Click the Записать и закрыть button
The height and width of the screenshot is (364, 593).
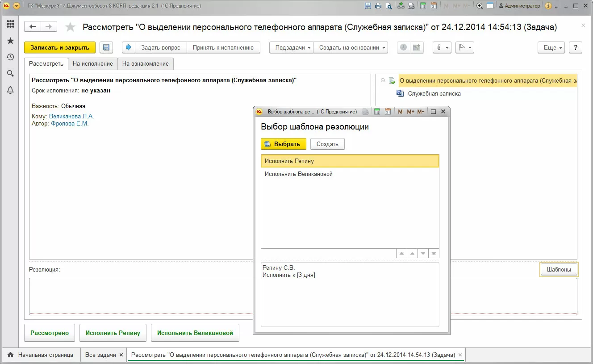coord(60,47)
